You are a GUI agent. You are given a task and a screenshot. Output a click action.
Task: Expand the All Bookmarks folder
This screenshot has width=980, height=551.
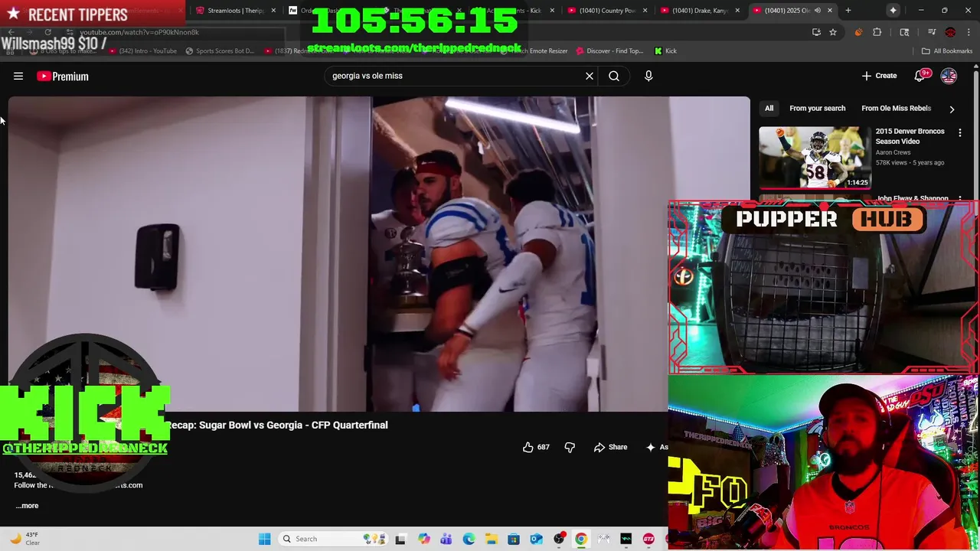click(947, 51)
